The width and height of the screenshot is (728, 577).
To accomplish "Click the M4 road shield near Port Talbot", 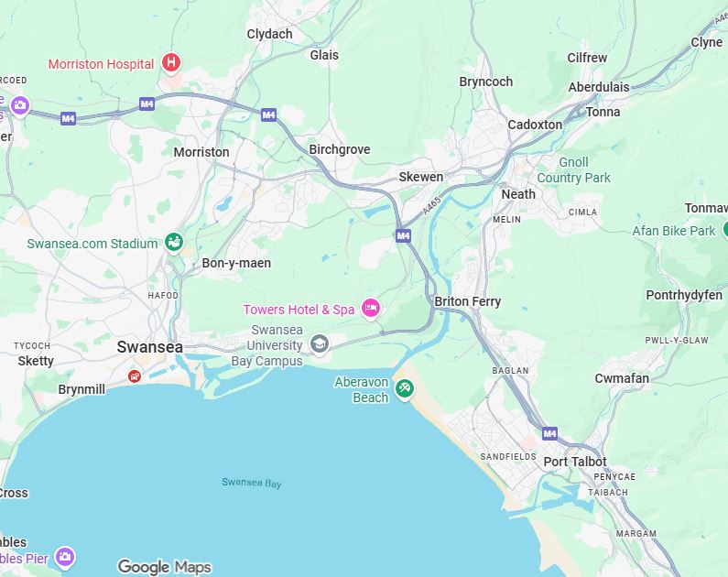I will 549,433.
